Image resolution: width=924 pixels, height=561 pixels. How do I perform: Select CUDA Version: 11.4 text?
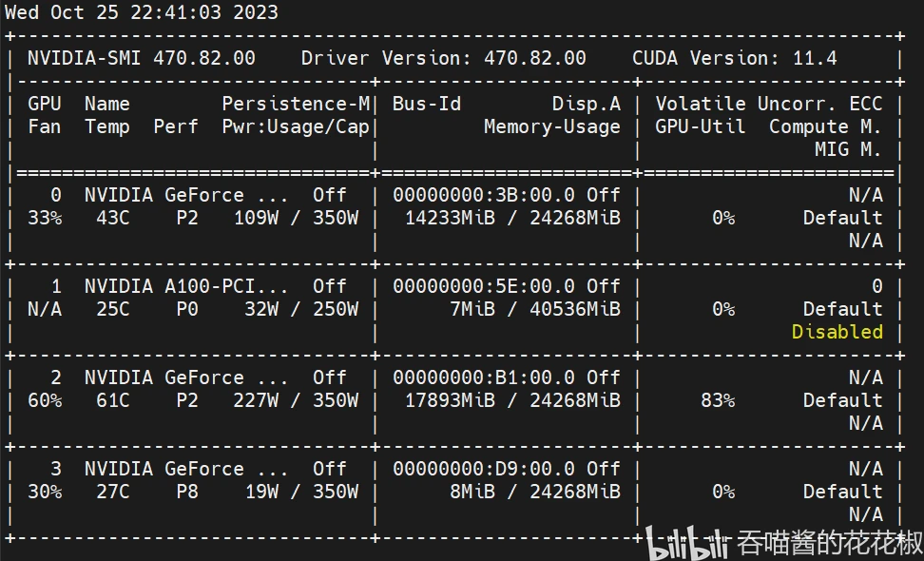735,58
